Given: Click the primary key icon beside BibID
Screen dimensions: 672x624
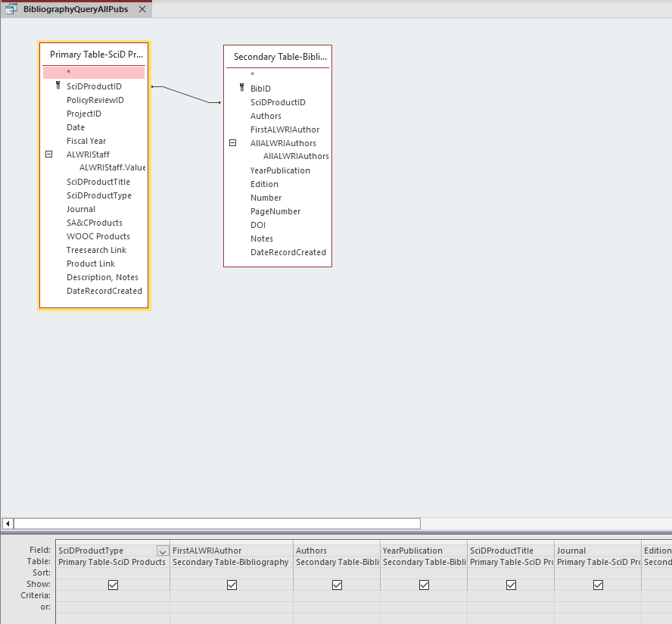Looking at the screenshot, I should click(241, 88).
